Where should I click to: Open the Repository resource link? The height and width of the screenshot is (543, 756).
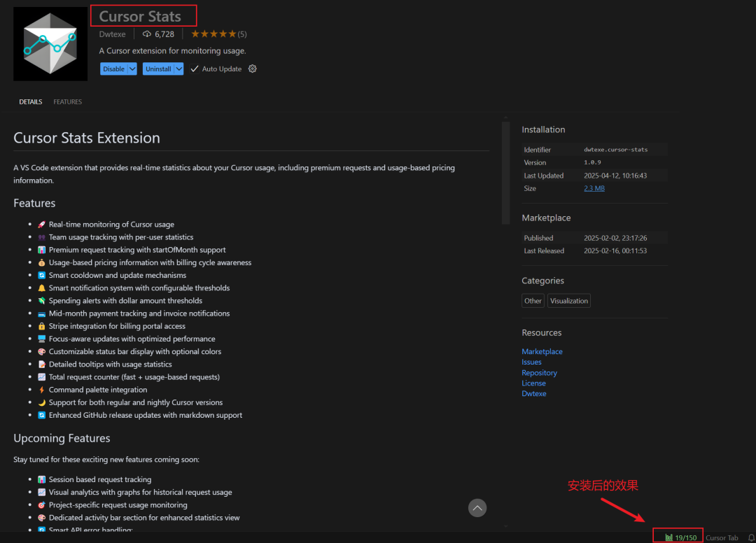(x=539, y=373)
